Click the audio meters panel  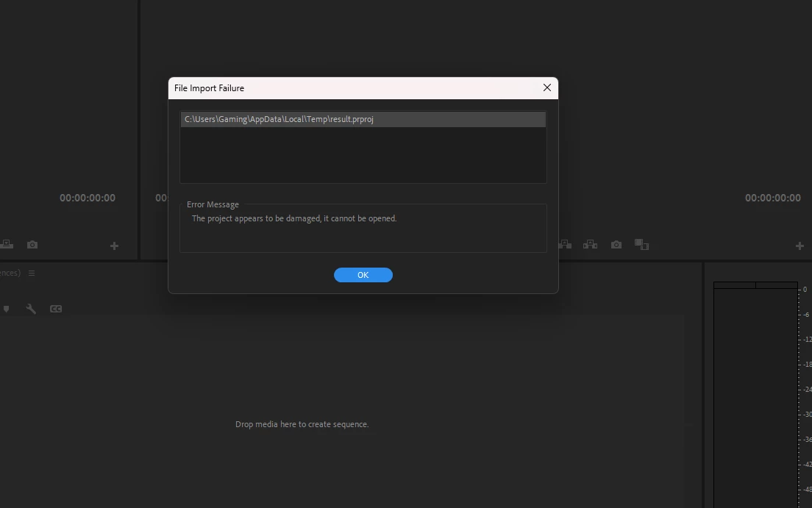tap(755, 396)
